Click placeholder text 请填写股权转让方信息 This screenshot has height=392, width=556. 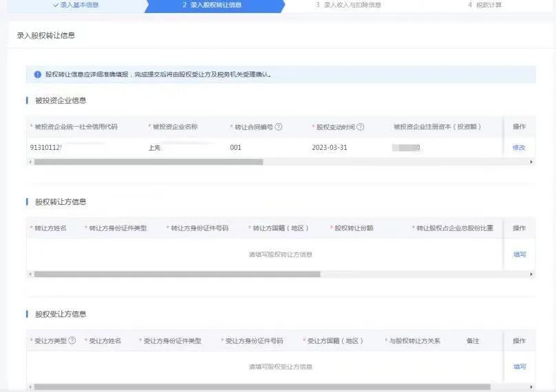click(x=280, y=254)
